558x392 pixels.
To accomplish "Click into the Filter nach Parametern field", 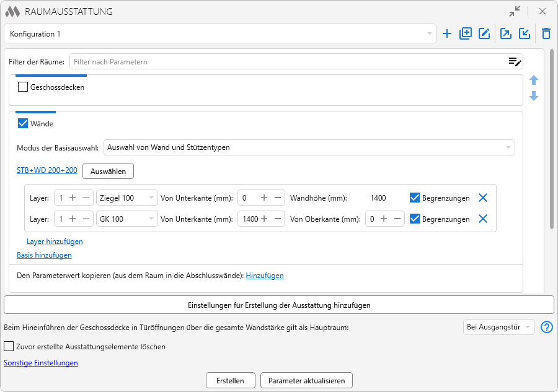I will click(285, 61).
